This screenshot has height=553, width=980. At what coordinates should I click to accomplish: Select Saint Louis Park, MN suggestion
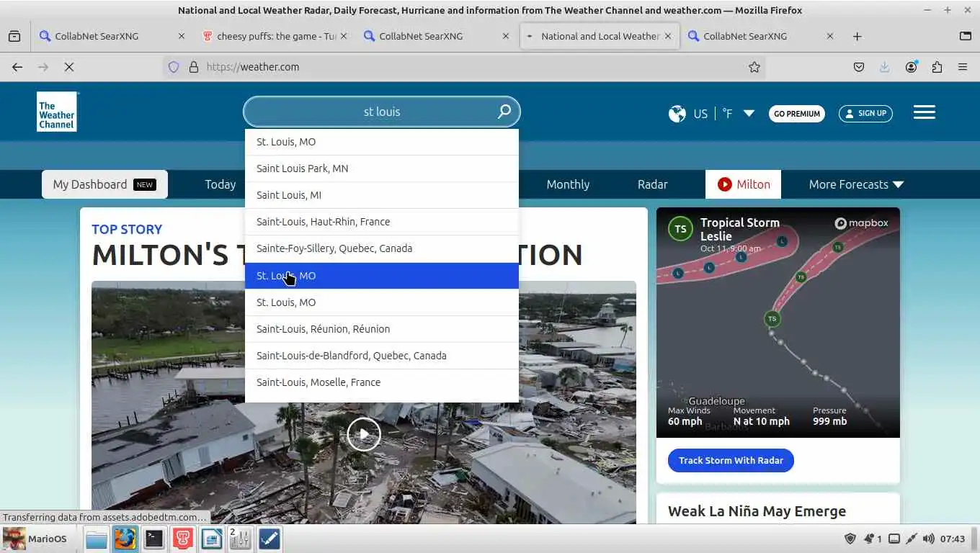click(x=382, y=168)
